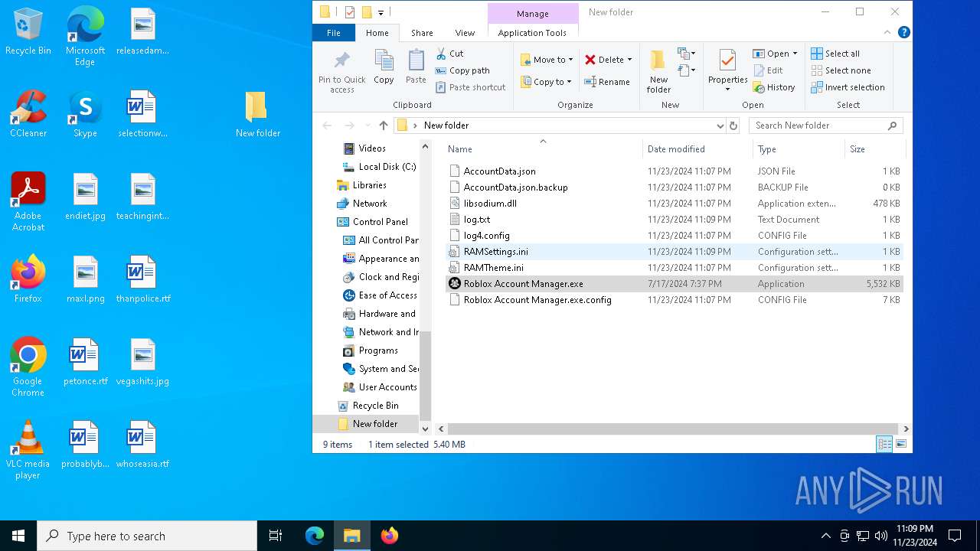Collapse the ribbon with chevron arrow
980x551 pixels.
888,33
